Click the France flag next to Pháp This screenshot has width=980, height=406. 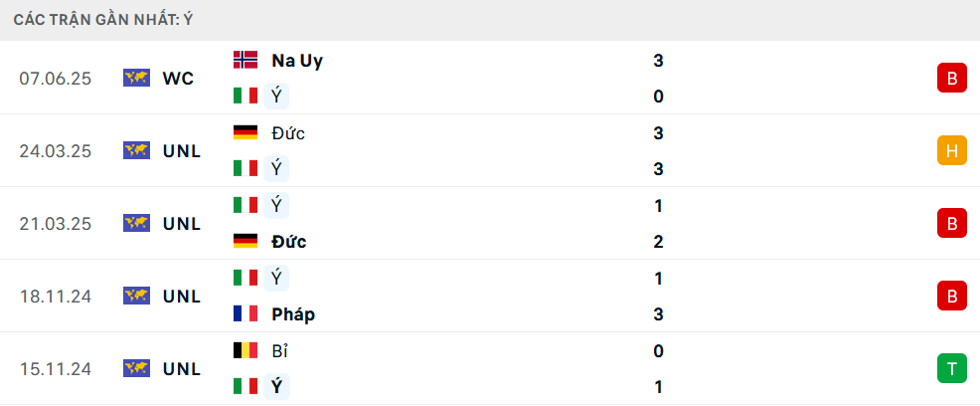pos(245,313)
